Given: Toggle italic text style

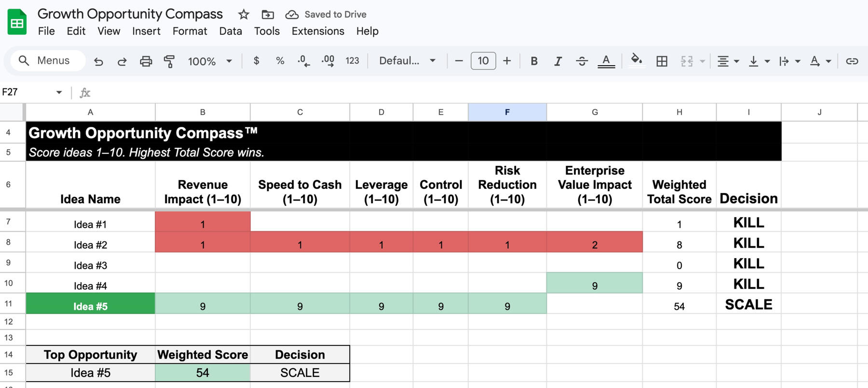Looking at the screenshot, I should [558, 61].
